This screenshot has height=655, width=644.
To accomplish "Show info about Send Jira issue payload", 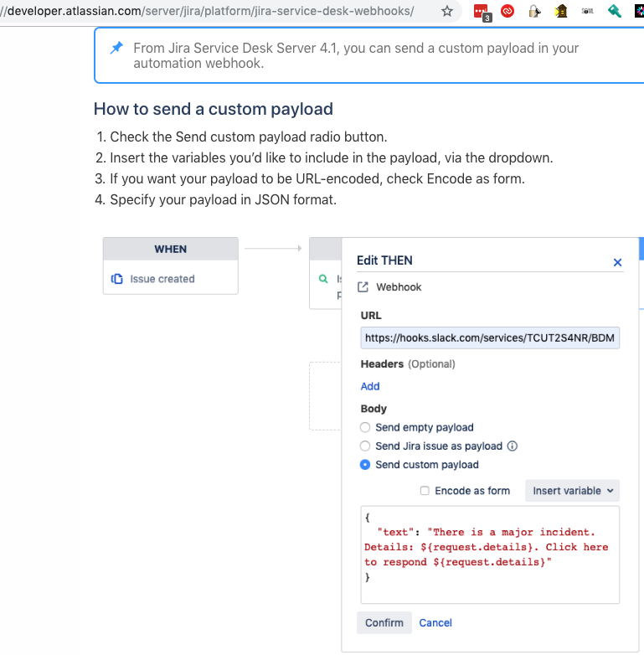I will (x=512, y=446).
